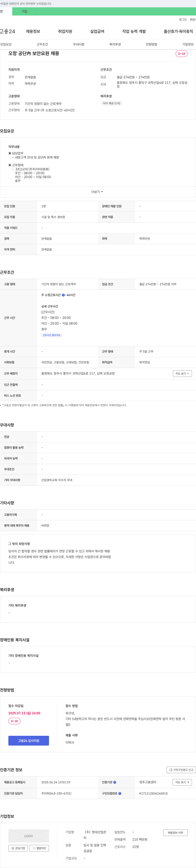Click the 신임경비교육 이수자 우대 text

click(57, 480)
